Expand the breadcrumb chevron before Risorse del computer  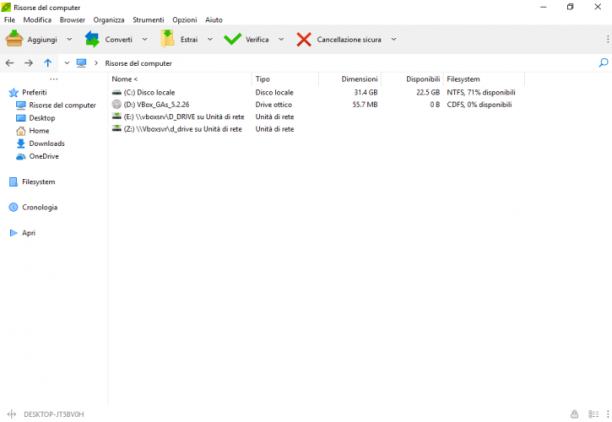tap(96, 63)
